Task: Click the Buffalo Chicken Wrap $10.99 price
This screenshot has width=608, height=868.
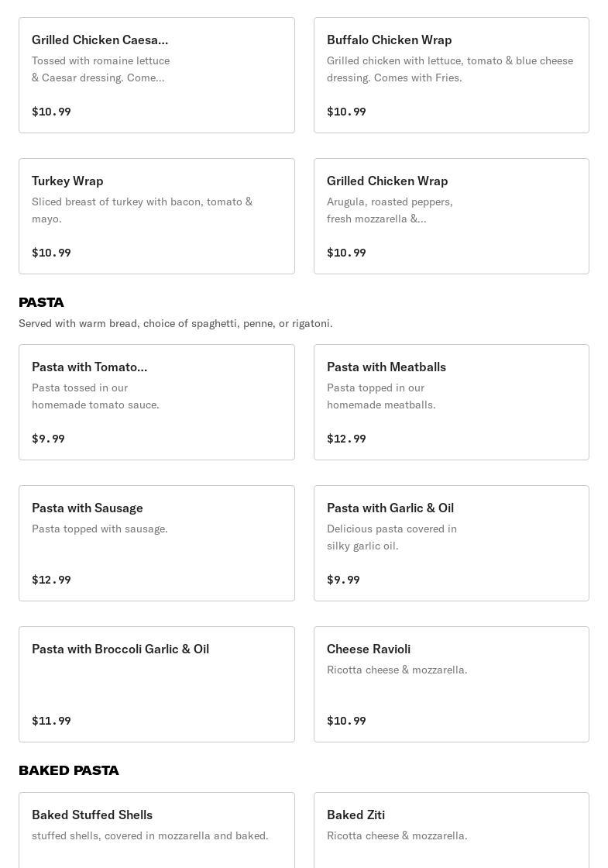Action: coord(346,112)
